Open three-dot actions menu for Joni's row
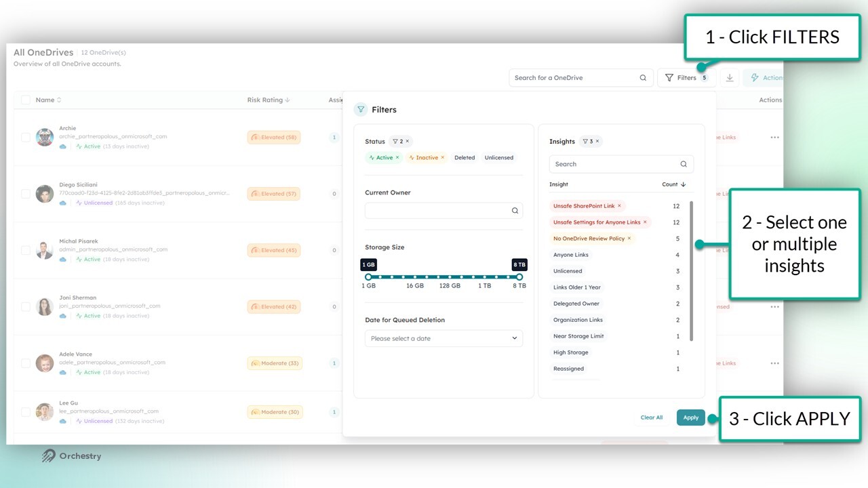Image resolution: width=868 pixels, height=488 pixels. (774, 306)
